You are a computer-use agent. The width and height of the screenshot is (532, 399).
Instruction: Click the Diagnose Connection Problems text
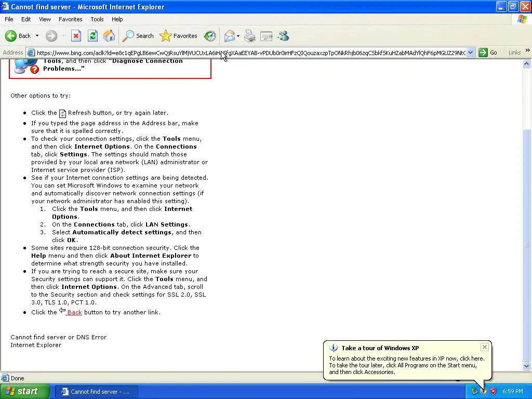113,65
